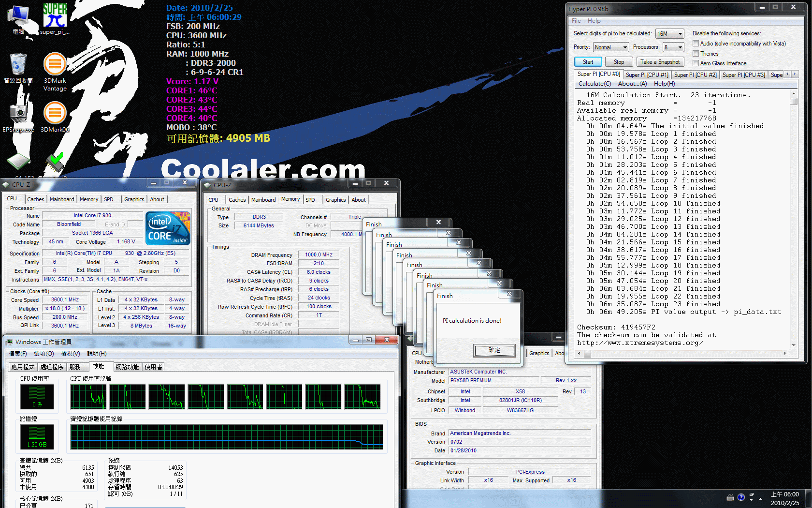Close the frontmost Finish dialog
The image size is (812, 508).
click(509, 294)
